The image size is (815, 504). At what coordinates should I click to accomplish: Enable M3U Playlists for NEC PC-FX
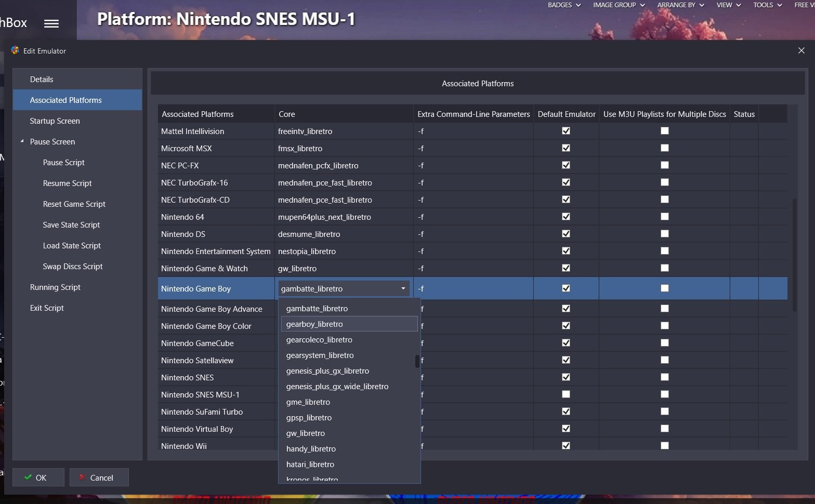click(x=665, y=165)
